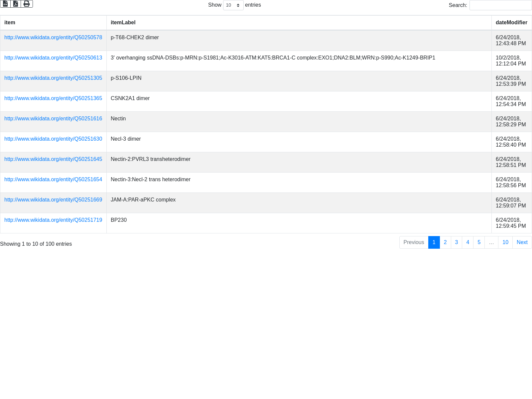The image size is (532, 399).
Task: Go to Next page
Action: pos(522,242)
